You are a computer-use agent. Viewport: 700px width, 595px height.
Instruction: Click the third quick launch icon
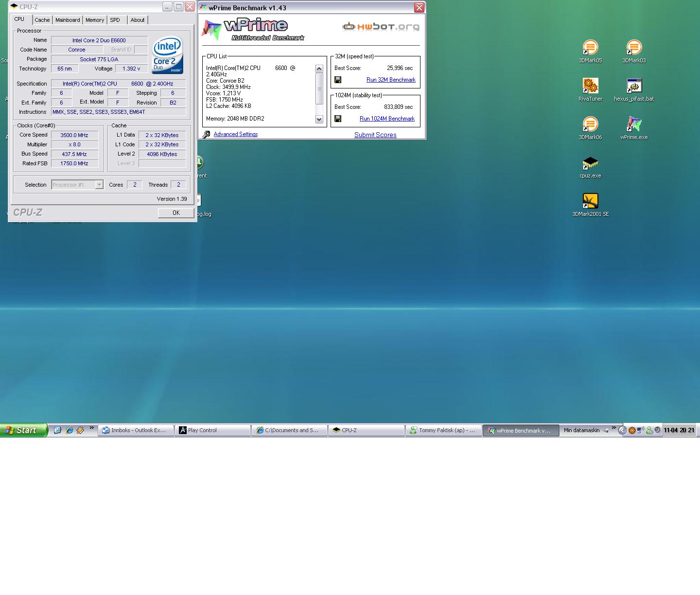(80, 430)
